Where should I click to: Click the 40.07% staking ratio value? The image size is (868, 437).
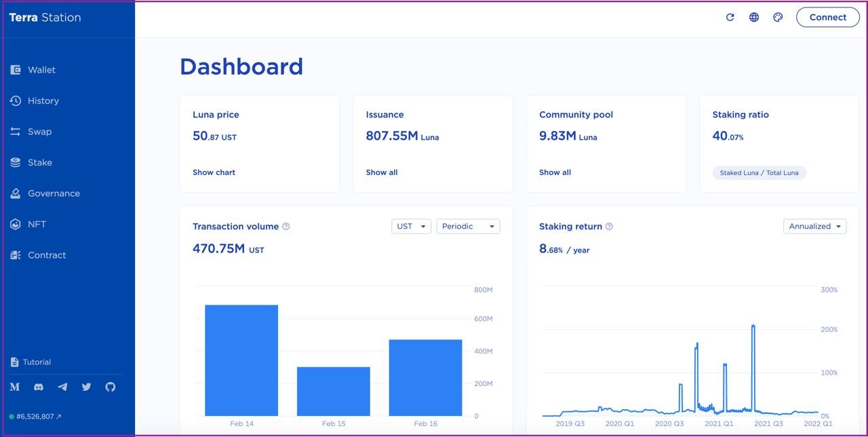(728, 136)
